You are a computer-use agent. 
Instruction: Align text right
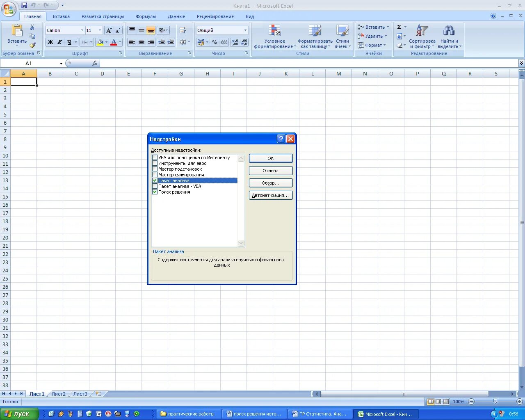151,42
